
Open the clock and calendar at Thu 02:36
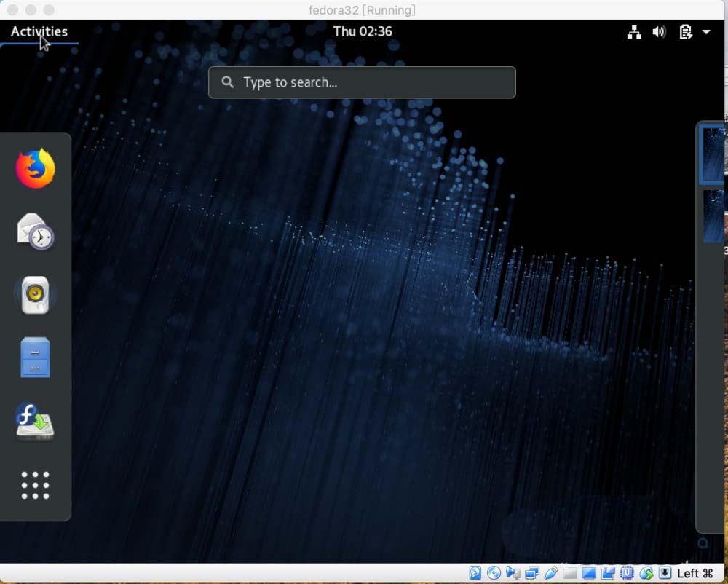tap(363, 32)
